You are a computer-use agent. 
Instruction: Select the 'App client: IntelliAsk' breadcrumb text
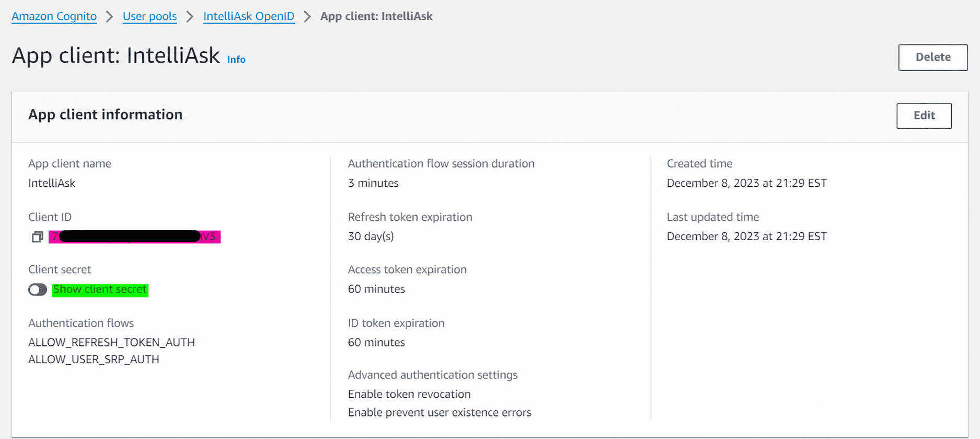click(x=376, y=16)
